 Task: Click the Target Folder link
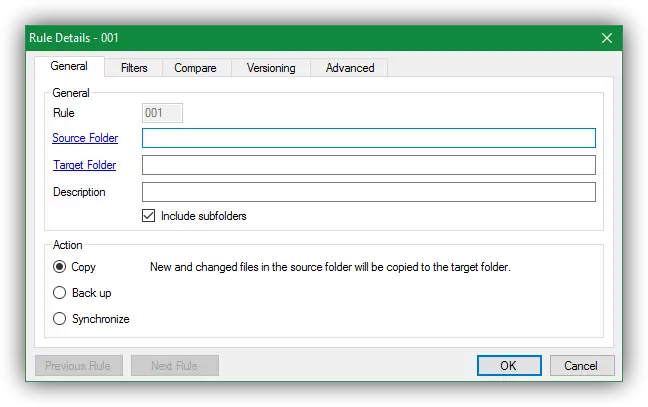85,165
